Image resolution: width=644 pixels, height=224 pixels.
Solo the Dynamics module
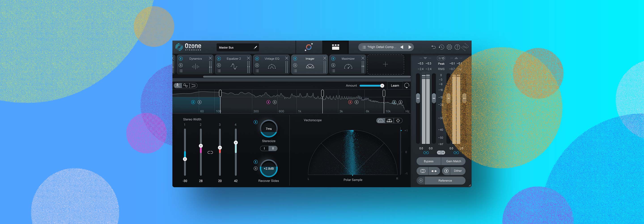point(181,65)
